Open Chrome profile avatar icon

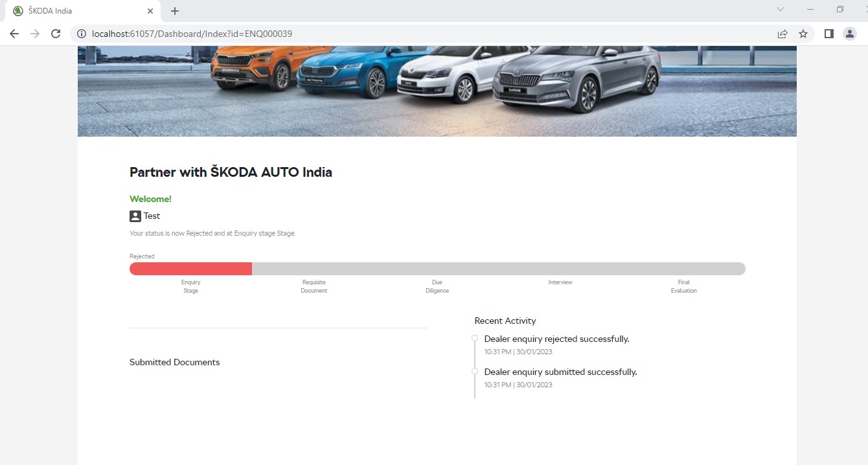tap(850, 34)
